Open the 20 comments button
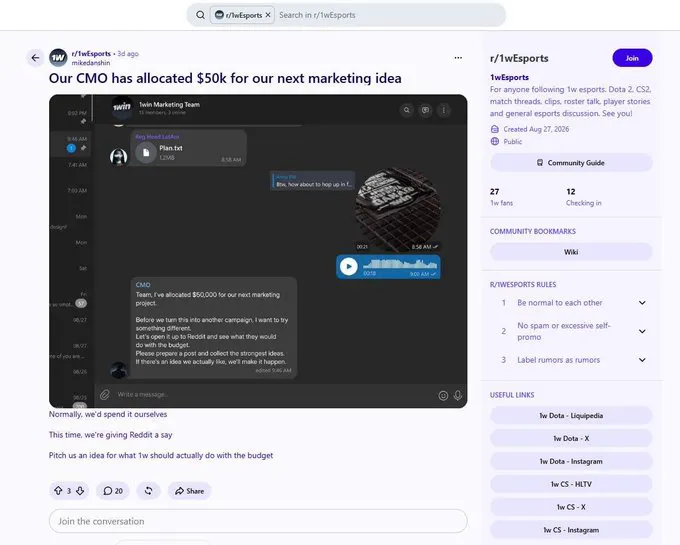680x545 pixels. [x=113, y=491]
